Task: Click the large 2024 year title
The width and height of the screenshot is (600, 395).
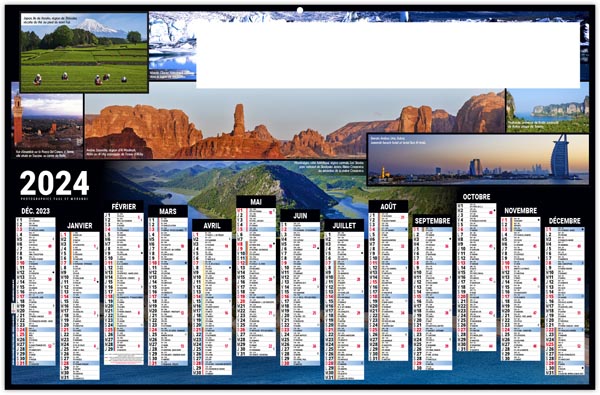Action: pyautogui.click(x=54, y=183)
